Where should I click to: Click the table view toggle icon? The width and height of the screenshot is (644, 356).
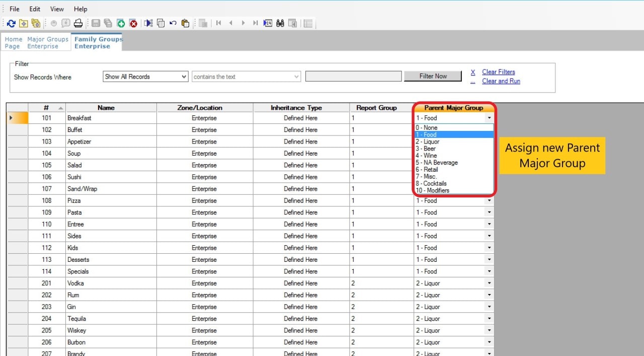pos(308,23)
